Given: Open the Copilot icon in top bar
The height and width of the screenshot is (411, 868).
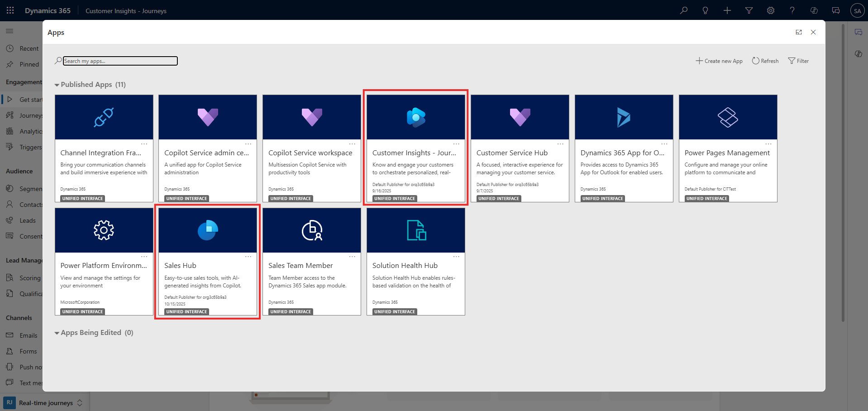Looking at the screenshot, I should coord(814,10).
